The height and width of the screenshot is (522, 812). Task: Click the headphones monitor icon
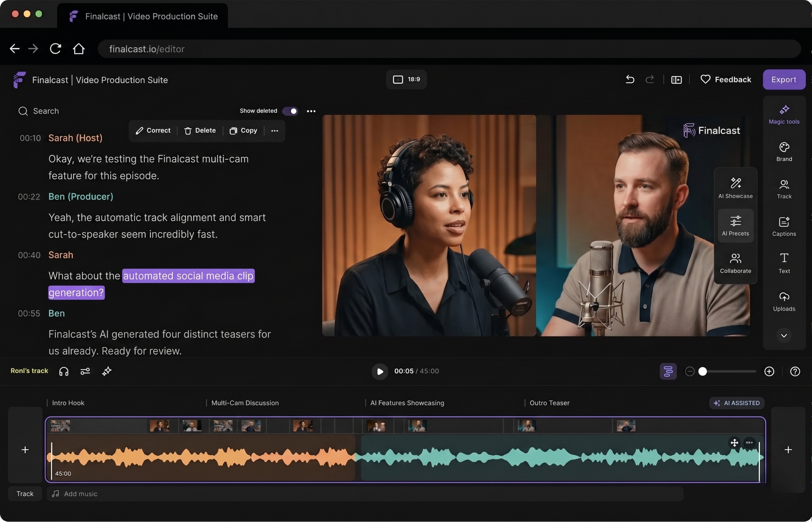tap(64, 371)
